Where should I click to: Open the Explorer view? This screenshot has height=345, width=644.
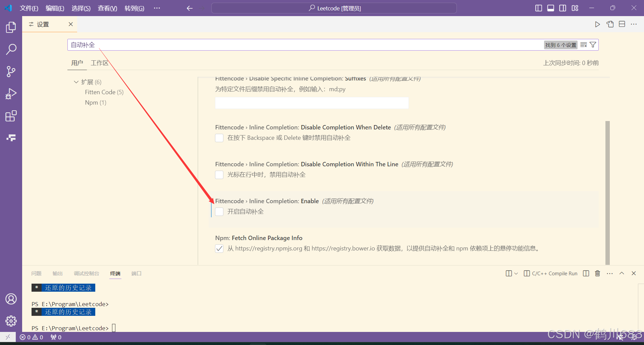(11, 27)
